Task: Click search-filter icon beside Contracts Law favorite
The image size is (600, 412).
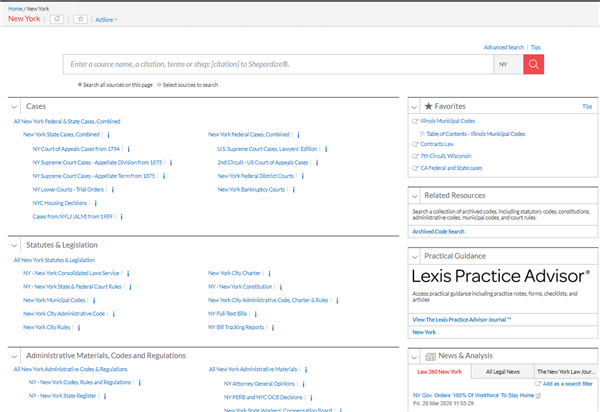Action: (x=415, y=144)
